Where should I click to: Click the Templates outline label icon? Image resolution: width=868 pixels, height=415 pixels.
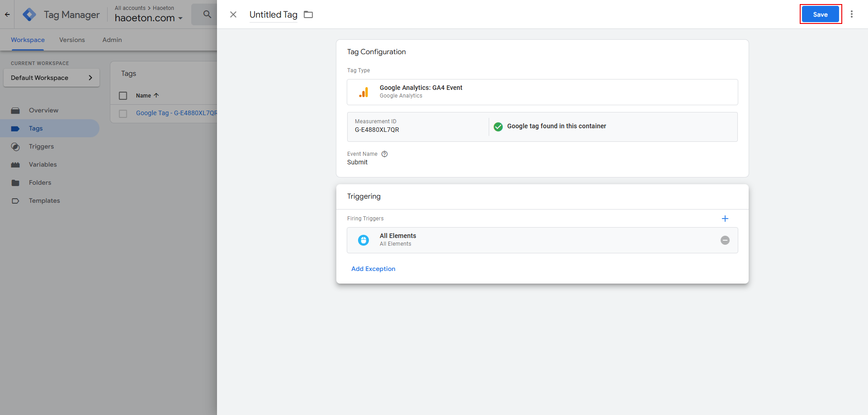(15, 201)
